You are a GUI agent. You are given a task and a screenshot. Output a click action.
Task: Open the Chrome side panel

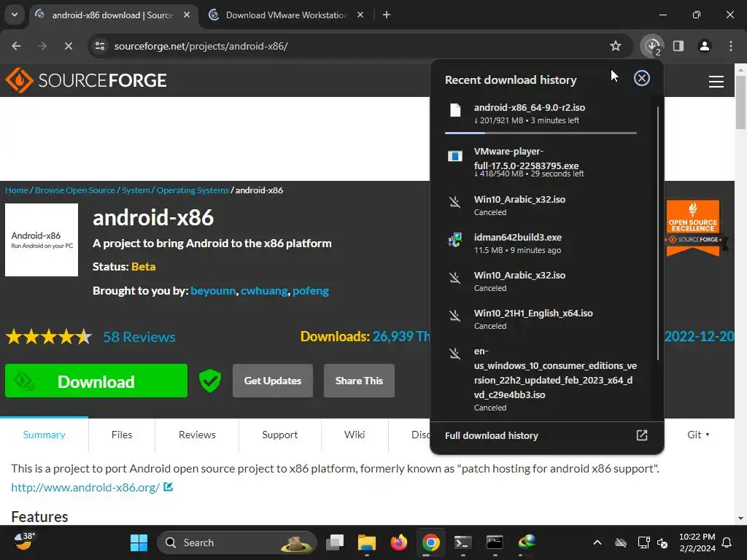pos(678,46)
